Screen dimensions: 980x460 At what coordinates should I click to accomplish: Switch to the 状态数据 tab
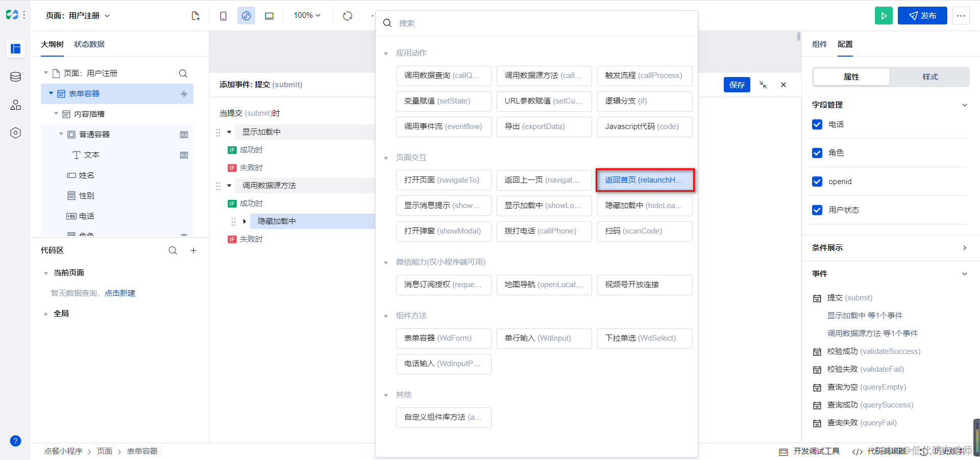tap(89, 44)
